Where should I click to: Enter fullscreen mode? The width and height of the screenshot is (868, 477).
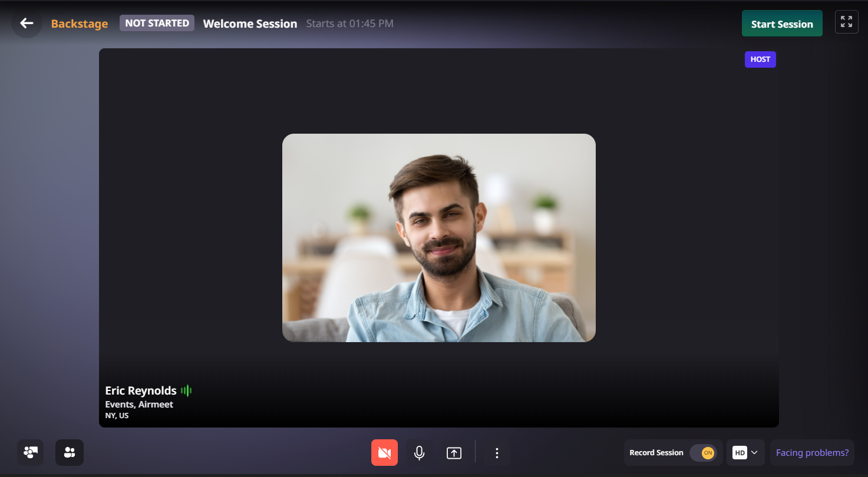847,22
